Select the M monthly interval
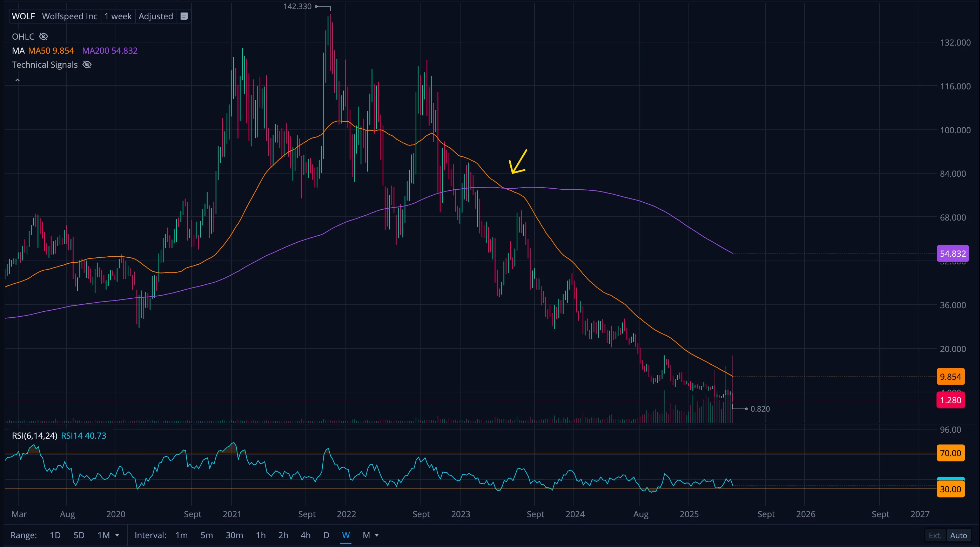The image size is (980, 547). pyautogui.click(x=366, y=535)
